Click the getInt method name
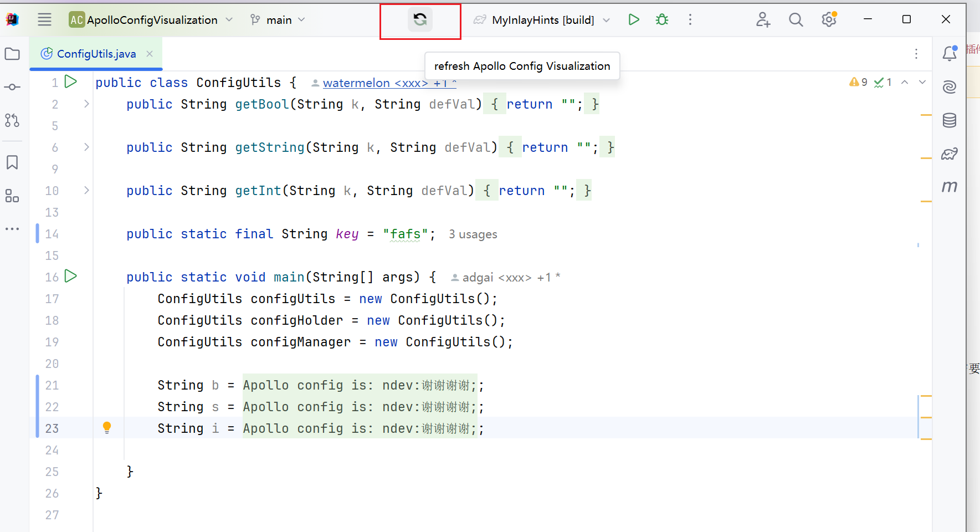The width and height of the screenshot is (980, 532). point(258,191)
